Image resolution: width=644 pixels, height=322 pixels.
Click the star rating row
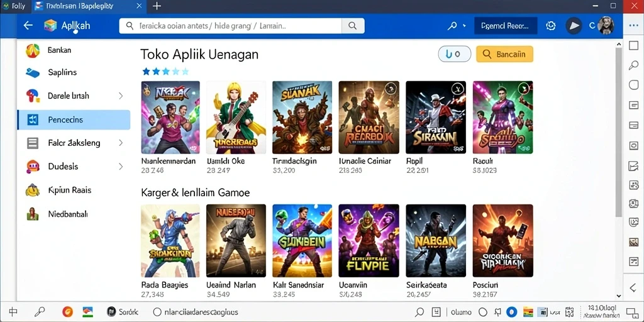point(165,72)
